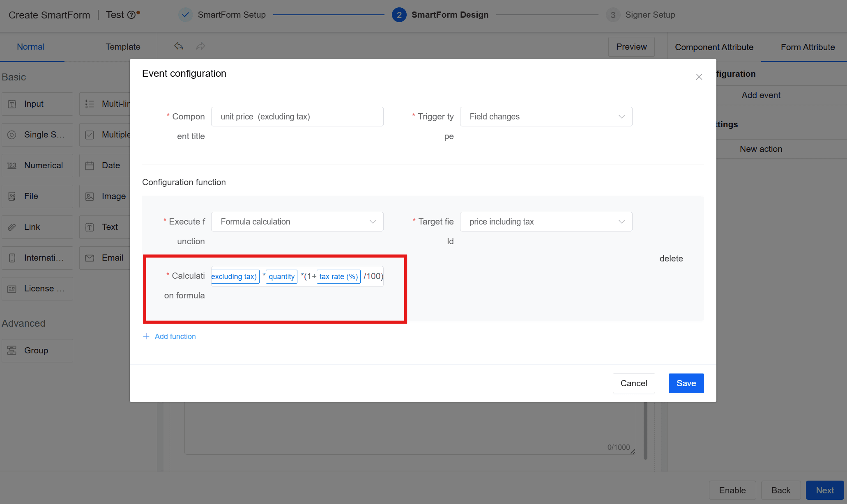Open the Target field dropdown
847x504 pixels.
click(x=546, y=222)
